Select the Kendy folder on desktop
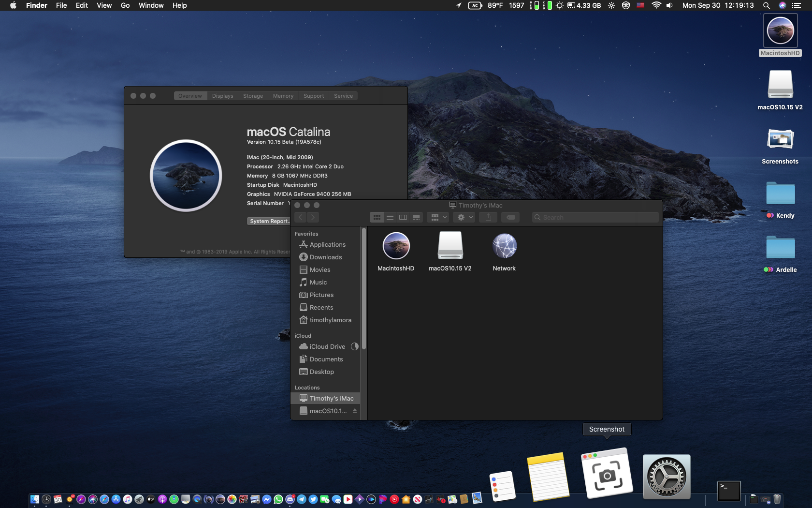This screenshot has width=812, height=508. click(x=780, y=199)
